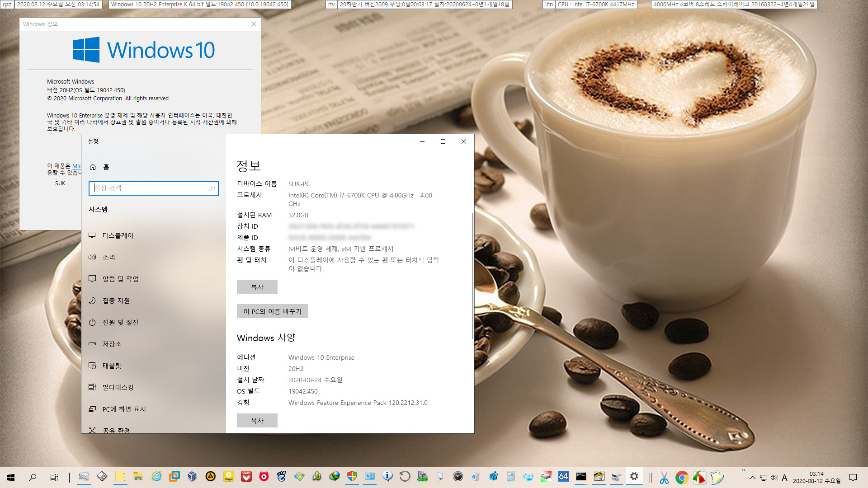This screenshot has height=488, width=868.
Task: Open the clock app icon on taskbar
Action: 458,477
